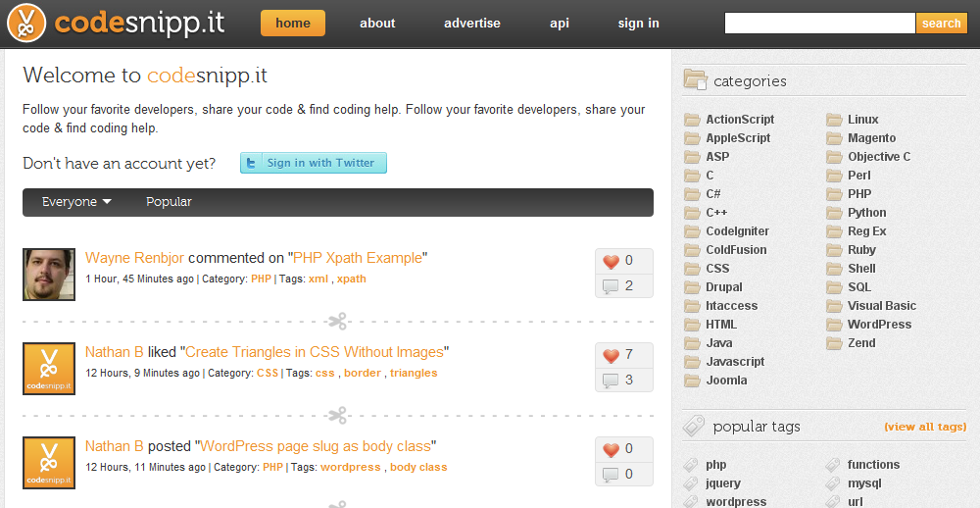Click the Ruby folder icon

834,250
